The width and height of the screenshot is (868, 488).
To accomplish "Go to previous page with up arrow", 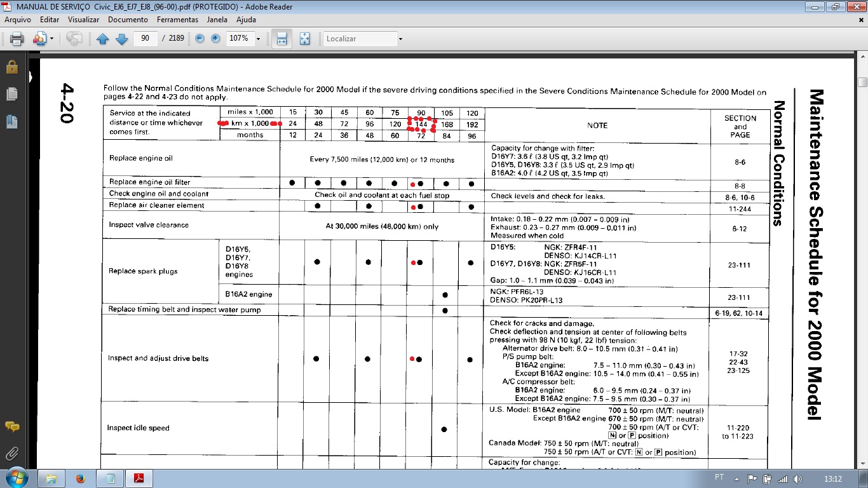I will pos(103,39).
